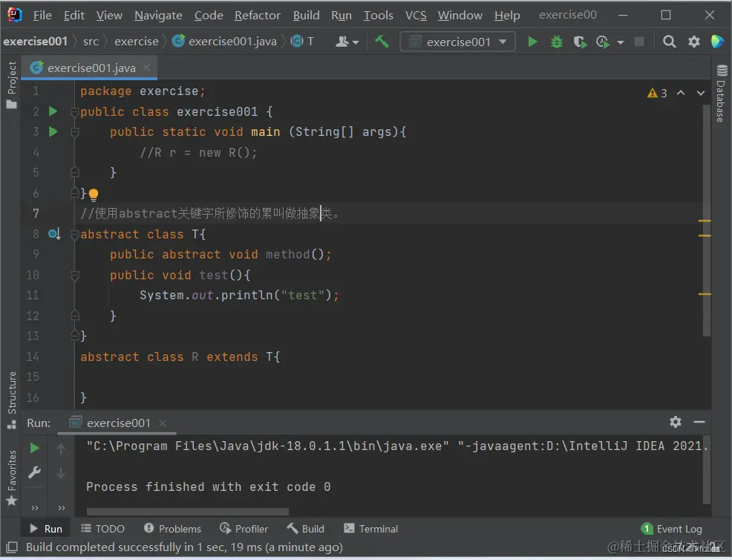Open the VCS menu
Screen dimensions: 732x560
tap(416, 16)
